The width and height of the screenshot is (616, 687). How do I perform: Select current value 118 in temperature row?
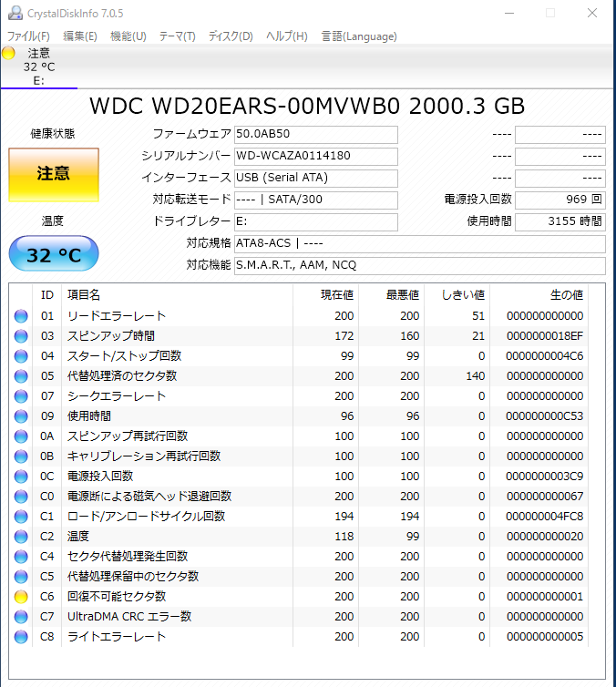pos(344,537)
